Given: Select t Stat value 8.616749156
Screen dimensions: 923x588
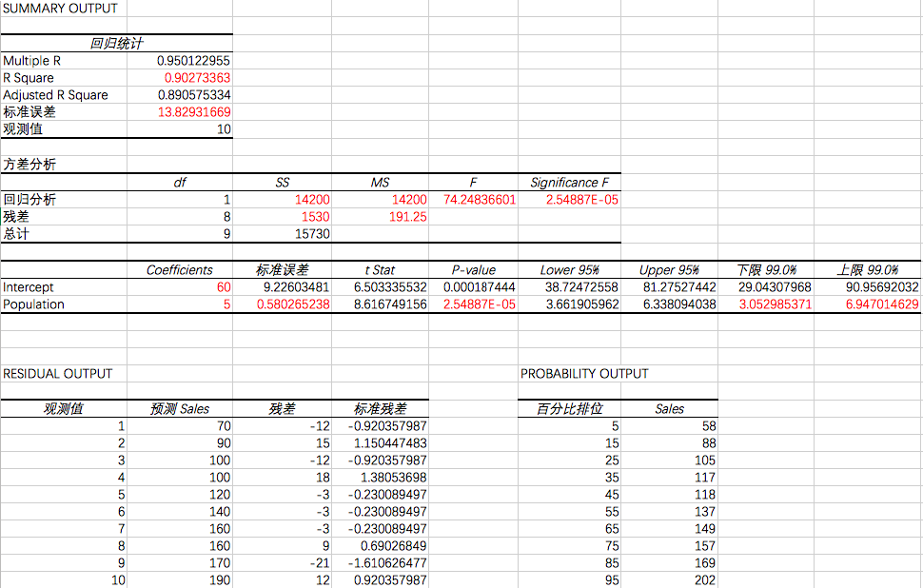Looking at the screenshot, I should click(x=390, y=304).
